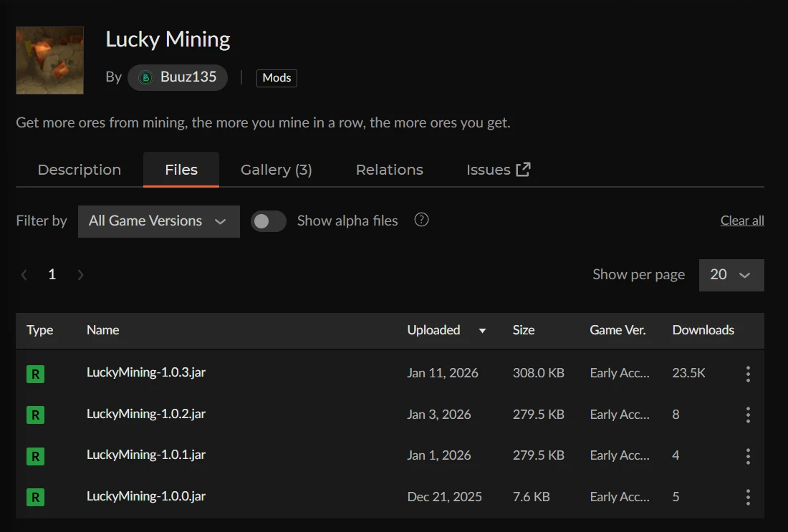Open the Issues external link
Viewport: 788px width, 532px height.
(x=498, y=170)
